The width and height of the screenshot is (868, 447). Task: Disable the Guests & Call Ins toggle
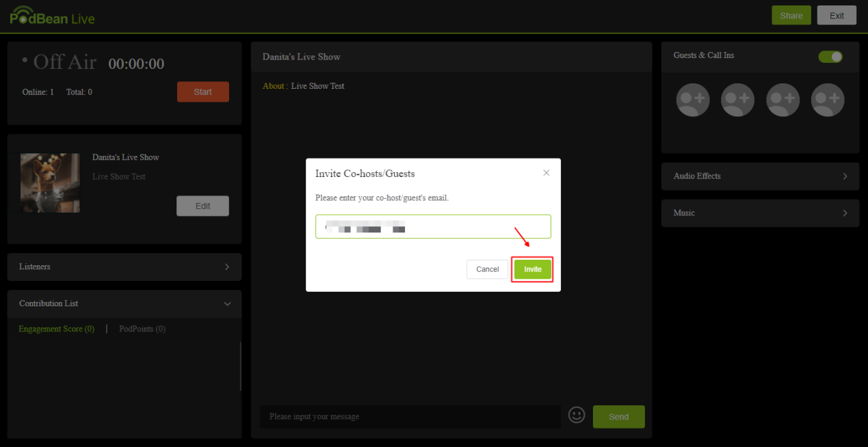[830, 57]
